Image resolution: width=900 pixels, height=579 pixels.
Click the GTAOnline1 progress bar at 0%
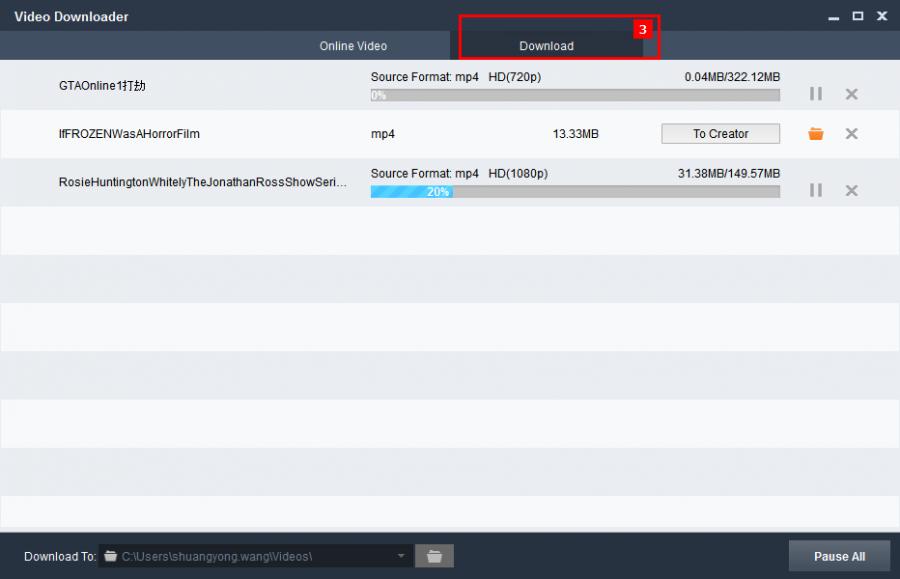point(575,95)
